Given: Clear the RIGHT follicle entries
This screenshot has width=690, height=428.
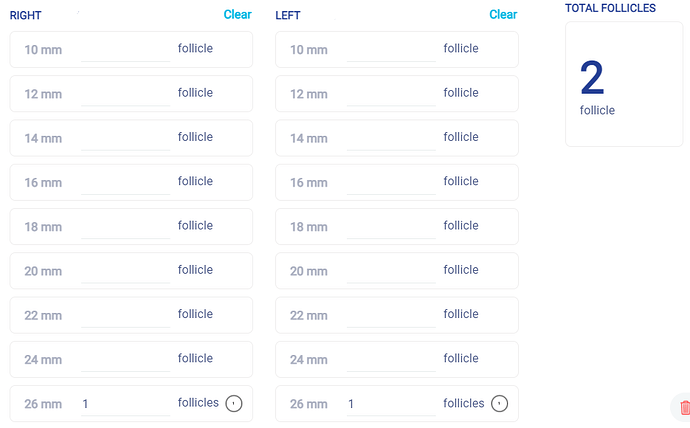Looking at the screenshot, I should coord(238,15).
